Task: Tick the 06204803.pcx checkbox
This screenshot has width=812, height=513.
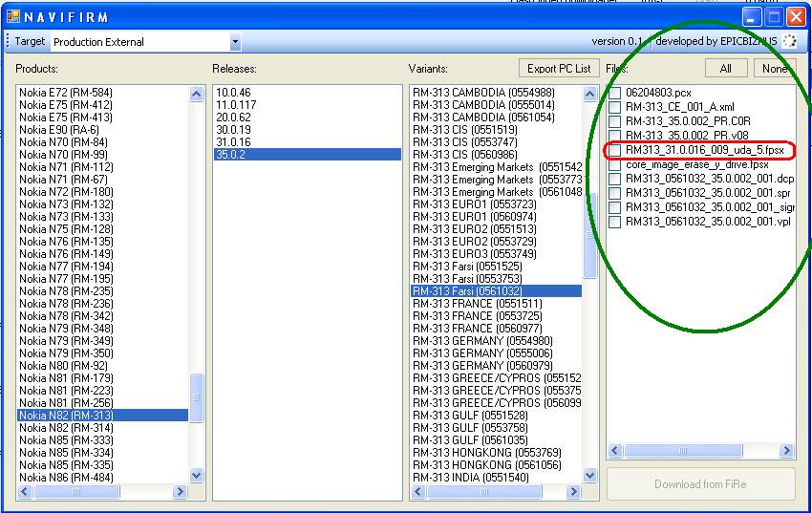Action: pos(614,94)
